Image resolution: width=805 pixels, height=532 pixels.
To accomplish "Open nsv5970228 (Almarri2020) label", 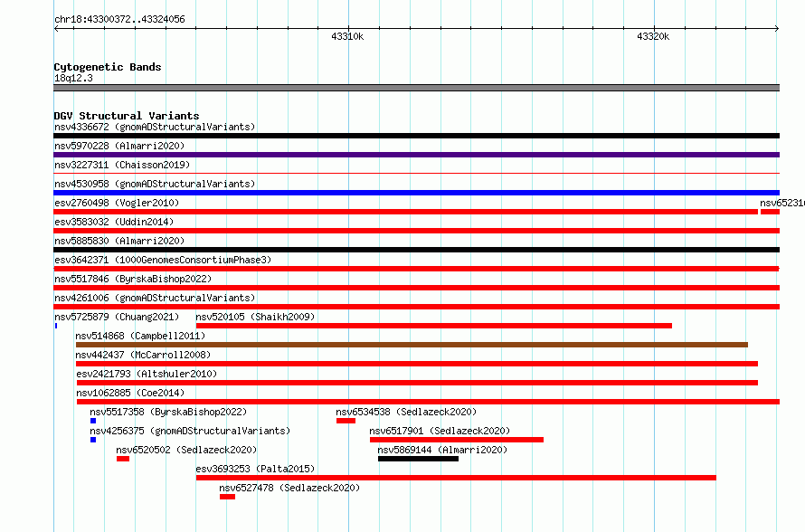I will [x=119, y=146].
